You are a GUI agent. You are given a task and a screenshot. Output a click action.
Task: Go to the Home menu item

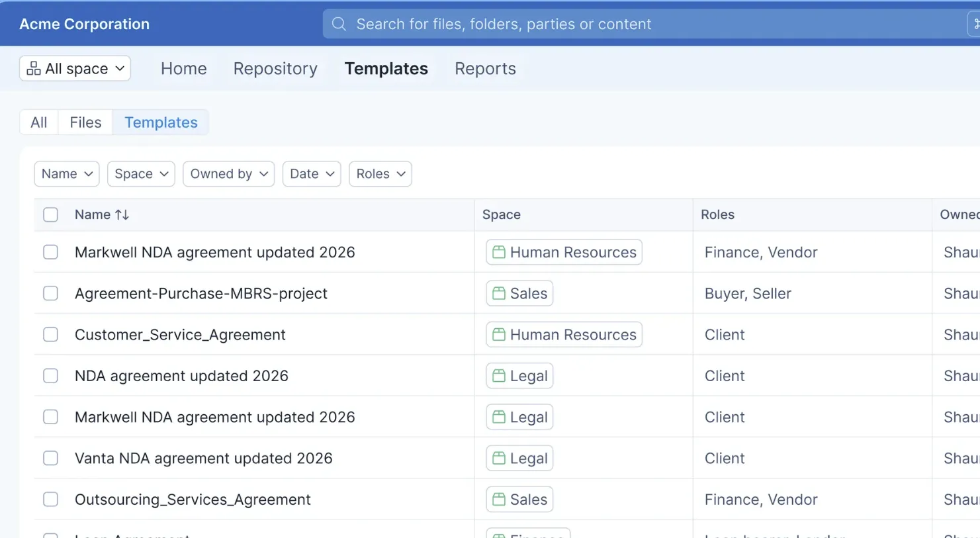pyautogui.click(x=184, y=69)
